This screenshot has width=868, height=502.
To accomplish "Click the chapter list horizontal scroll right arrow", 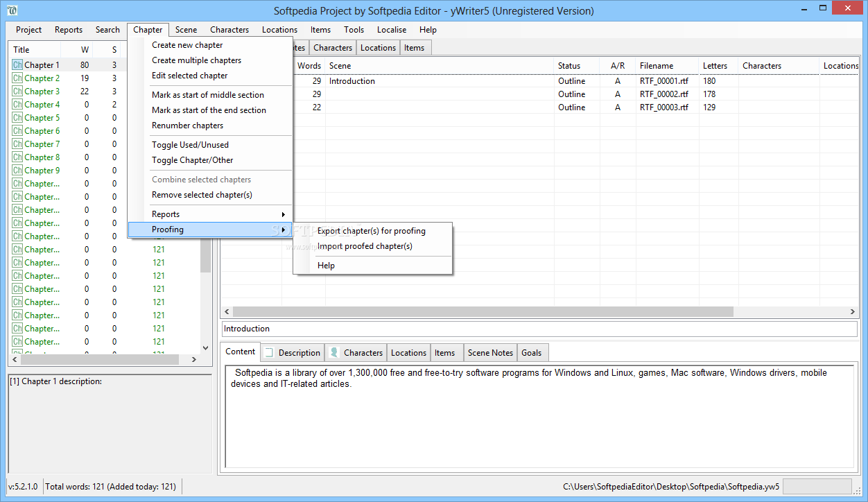I will [x=194, y=360].
